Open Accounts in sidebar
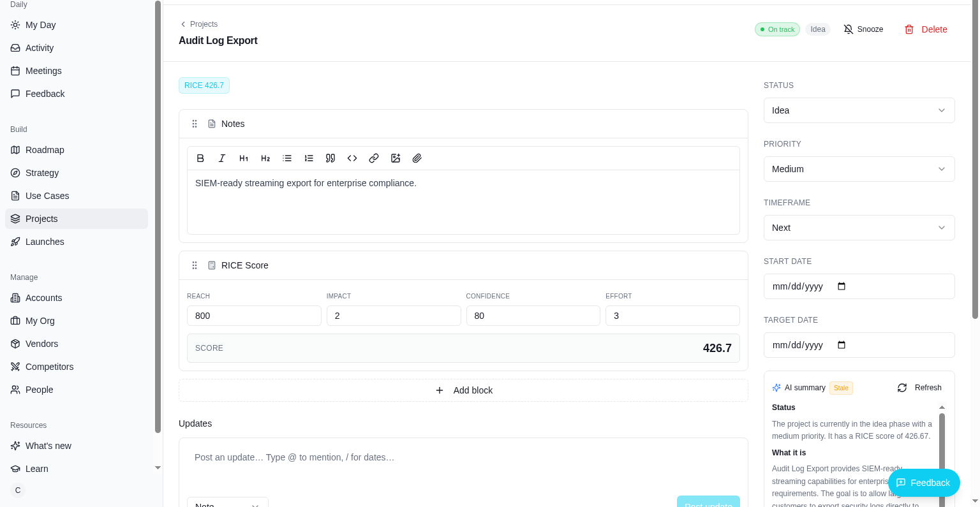This screenshot has height=507, width=980. pos(77,298)
